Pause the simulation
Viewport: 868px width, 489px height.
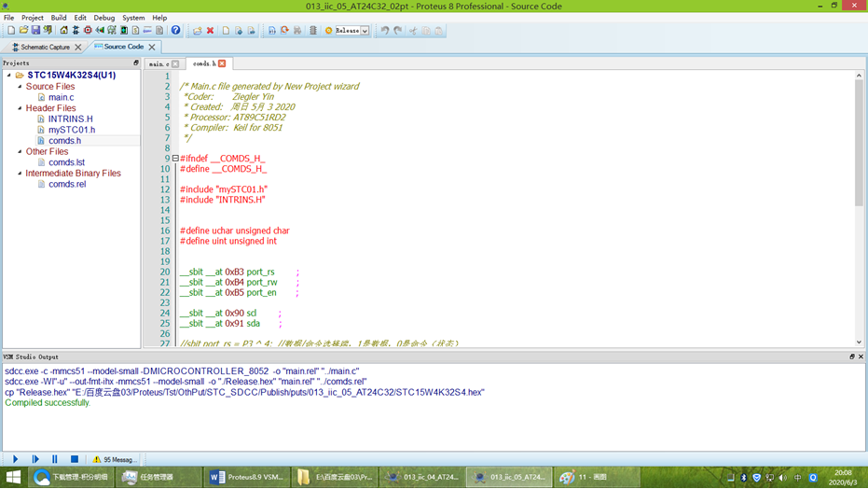55,459
